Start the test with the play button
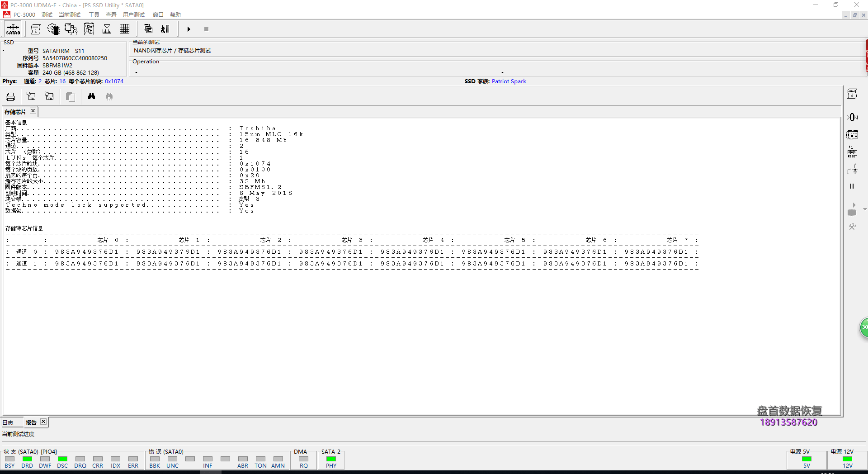This screenshot has width=868, height=474. point(189,29)
